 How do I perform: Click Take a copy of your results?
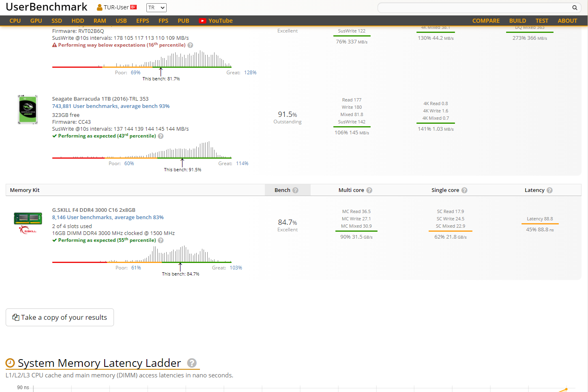(60, 317)
